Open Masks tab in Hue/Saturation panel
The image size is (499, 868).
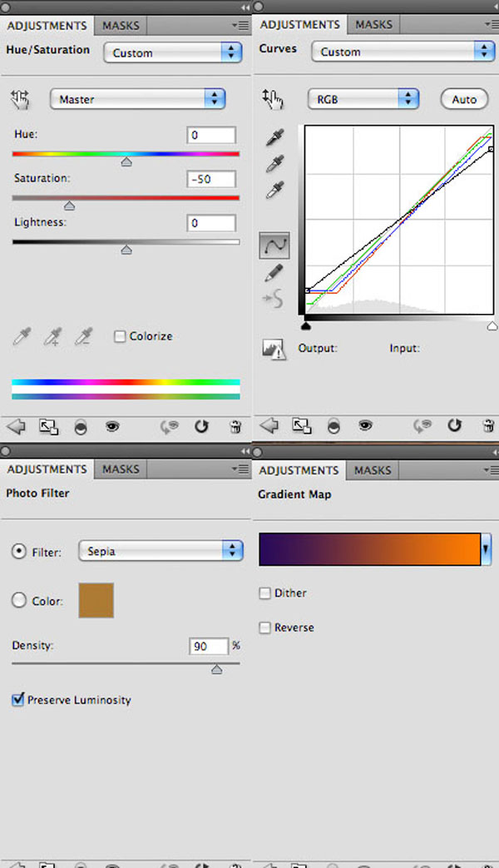click(121, 26)
